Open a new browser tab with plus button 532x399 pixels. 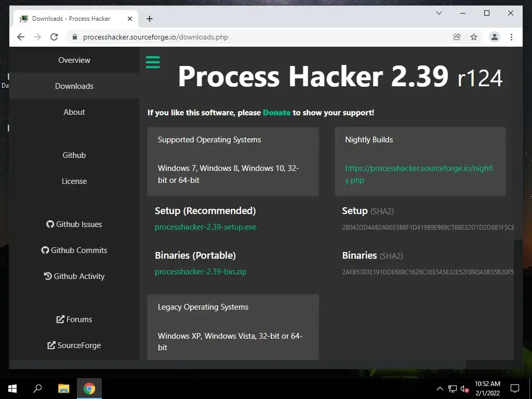point(150,19)
